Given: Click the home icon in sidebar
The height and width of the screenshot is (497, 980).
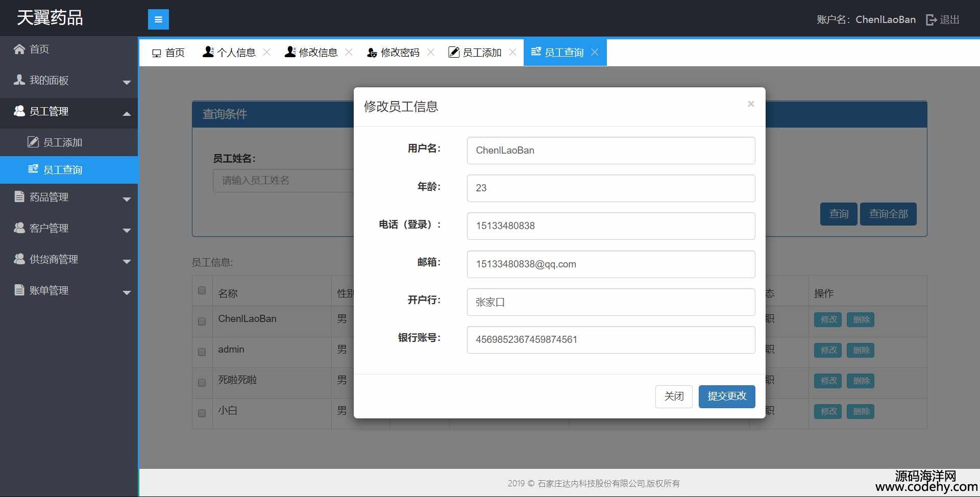Looking at the screenshot, I should pos(19,49).
